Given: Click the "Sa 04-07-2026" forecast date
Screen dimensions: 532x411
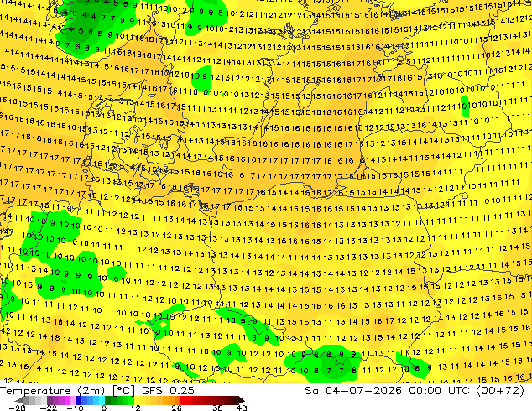Looking at the screenshot, I should (x=354, y=391).
